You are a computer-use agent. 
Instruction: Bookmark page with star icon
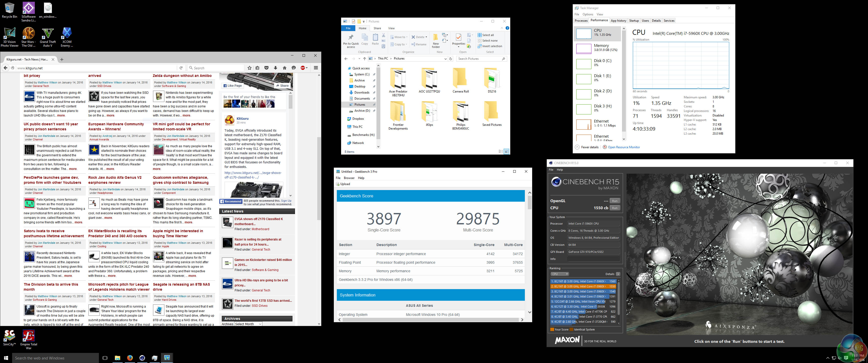coord(249,68)
